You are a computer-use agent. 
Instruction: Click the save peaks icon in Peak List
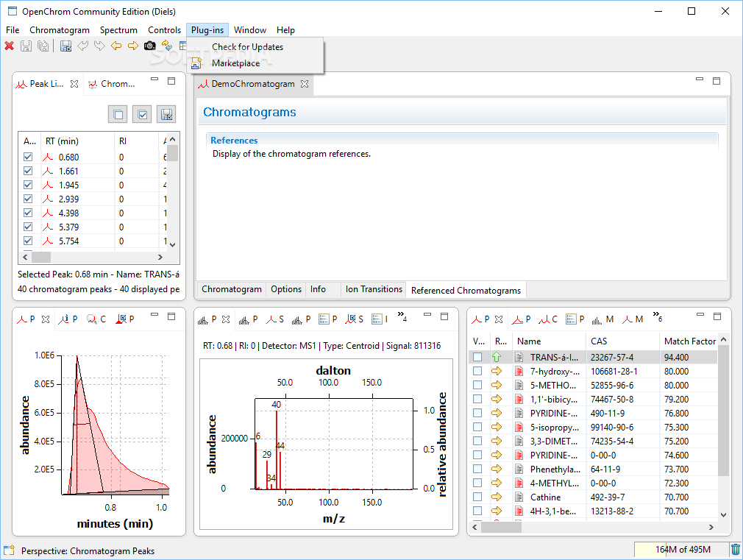pos(166,114)
